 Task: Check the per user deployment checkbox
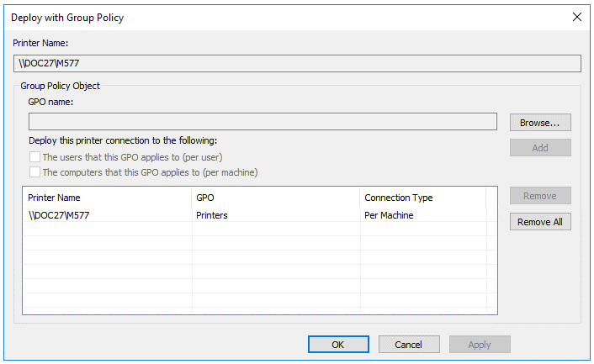coord(34,156)
